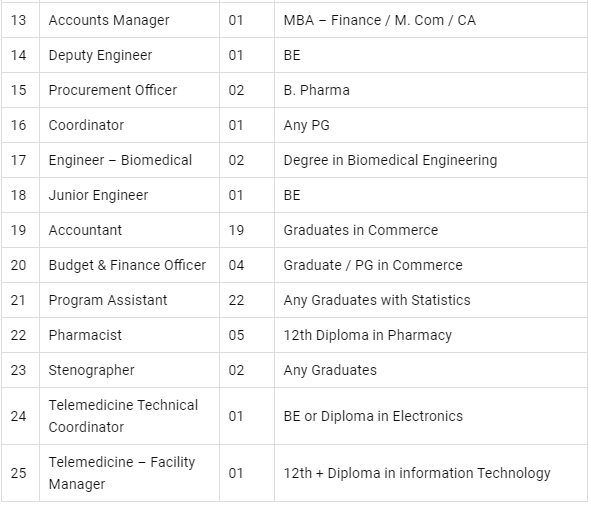Viewport: 591px width, 505px height.
Task: Click the Accounts Manager post name
Action: point(109,20)
